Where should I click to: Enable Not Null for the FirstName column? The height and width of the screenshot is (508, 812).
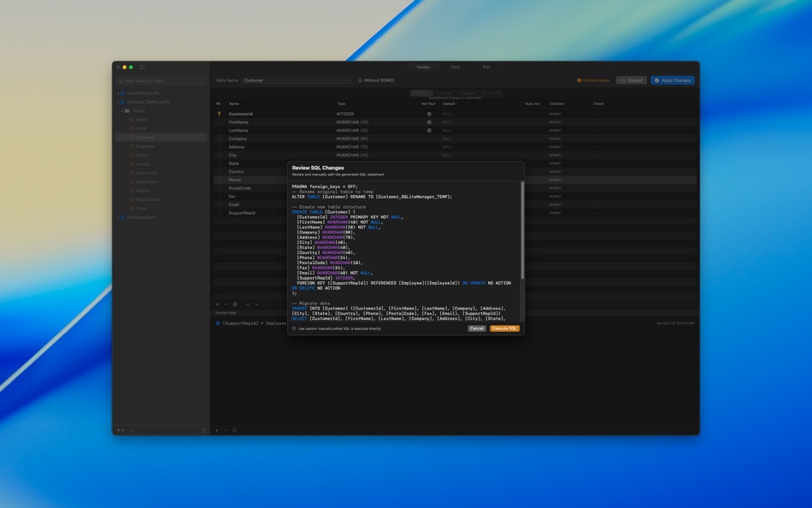(x=428, y=122)
